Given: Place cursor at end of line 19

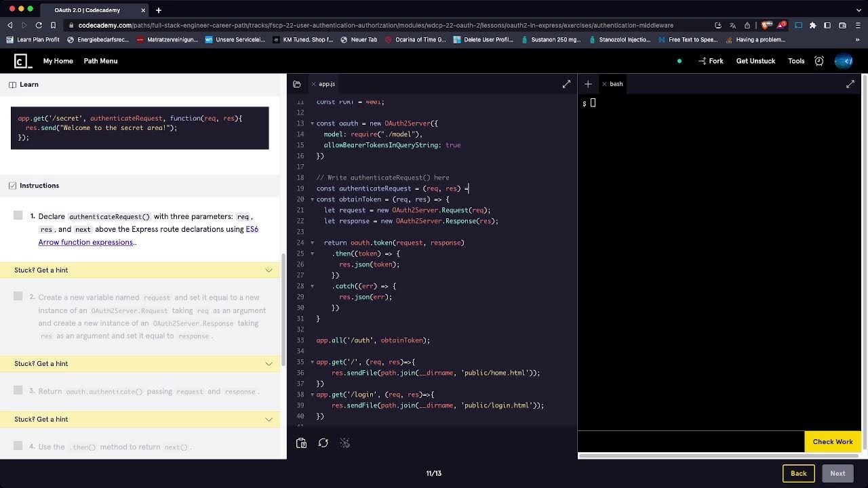Looking at the screenshot, I should tap(469, 188).
